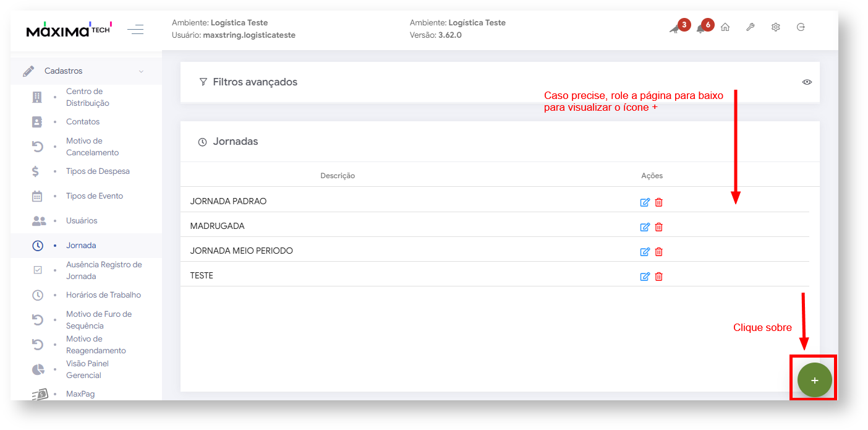This screenshot has height=430, width=868.
Task: Toggle filters visibility with eye icon
Action: [807, 82]
